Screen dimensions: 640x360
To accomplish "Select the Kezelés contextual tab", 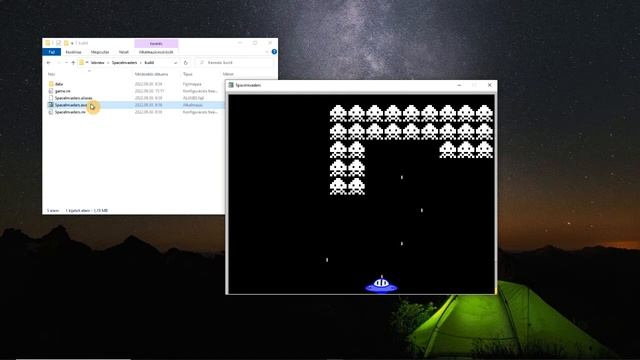I will coord(156,43).
